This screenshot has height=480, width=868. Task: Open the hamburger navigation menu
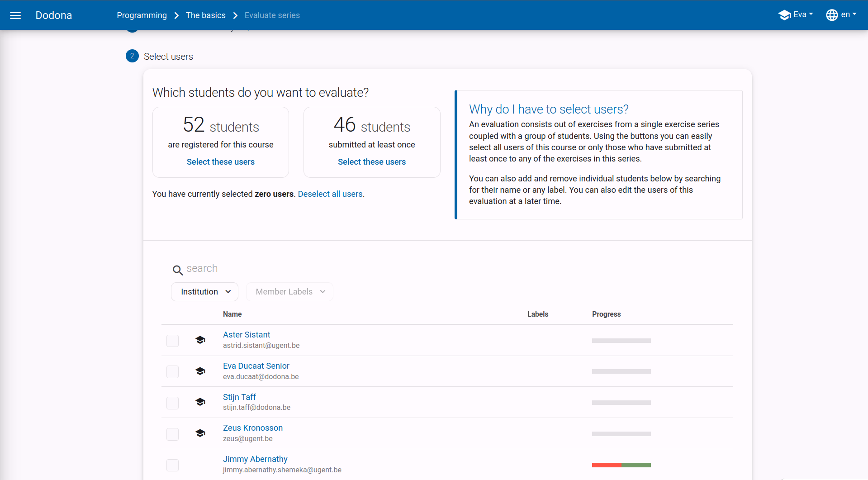15,15
